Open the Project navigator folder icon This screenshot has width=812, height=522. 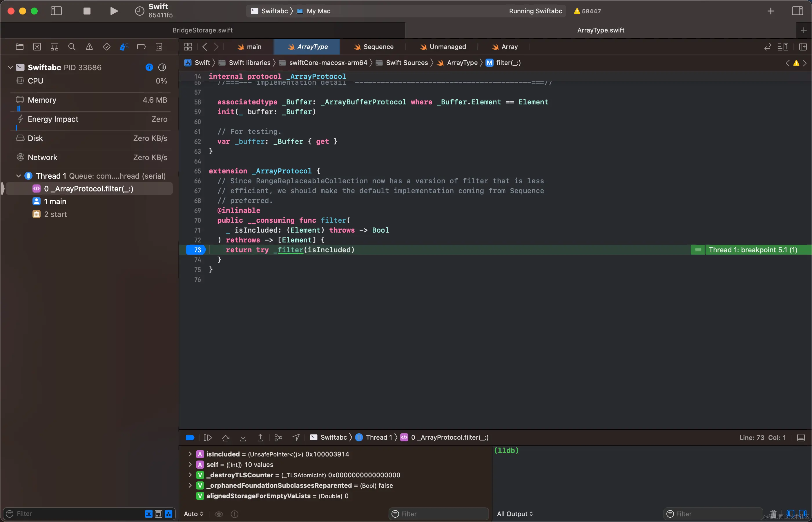click(20, 47)
